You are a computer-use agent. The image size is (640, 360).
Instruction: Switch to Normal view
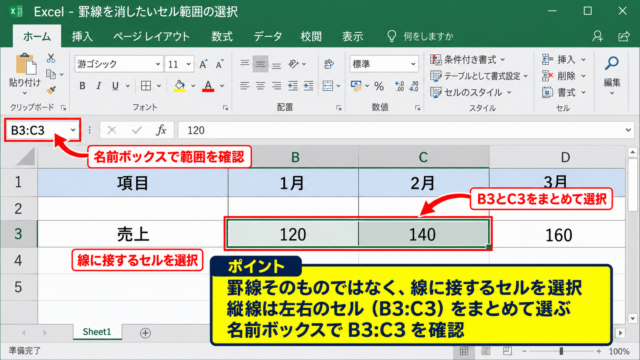pyautogui.click(x=464, y=351)
